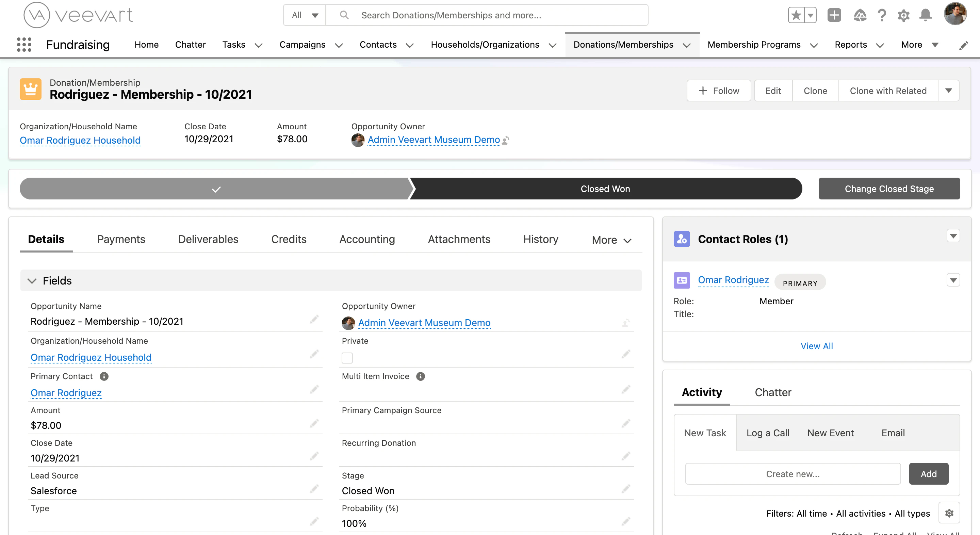Viewport: 980px width, 535px height.
Task: Open the Setup gear icon
Action: [903, 15]
